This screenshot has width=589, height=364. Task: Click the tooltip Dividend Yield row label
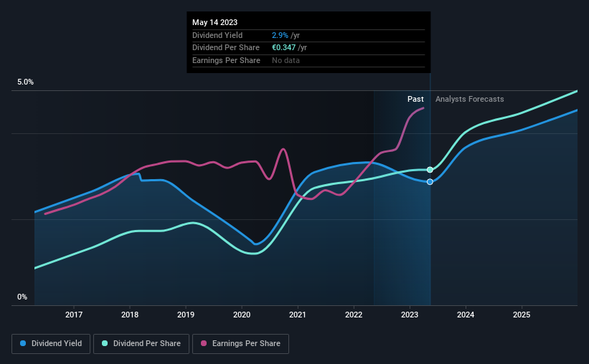tap(217, 35)
